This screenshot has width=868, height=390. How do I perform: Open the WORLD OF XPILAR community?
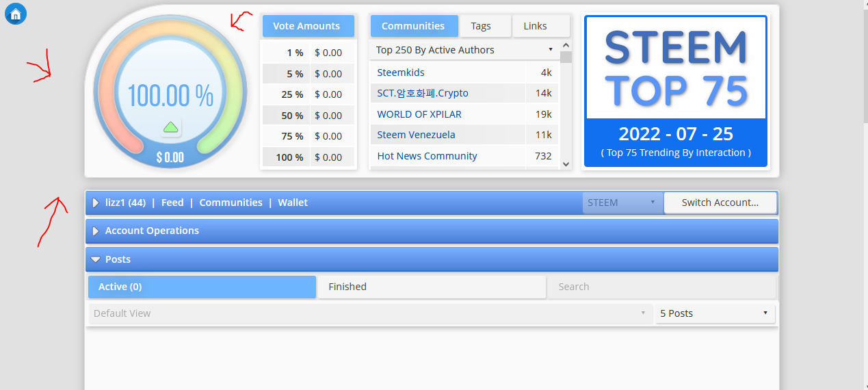pos(419,114)
